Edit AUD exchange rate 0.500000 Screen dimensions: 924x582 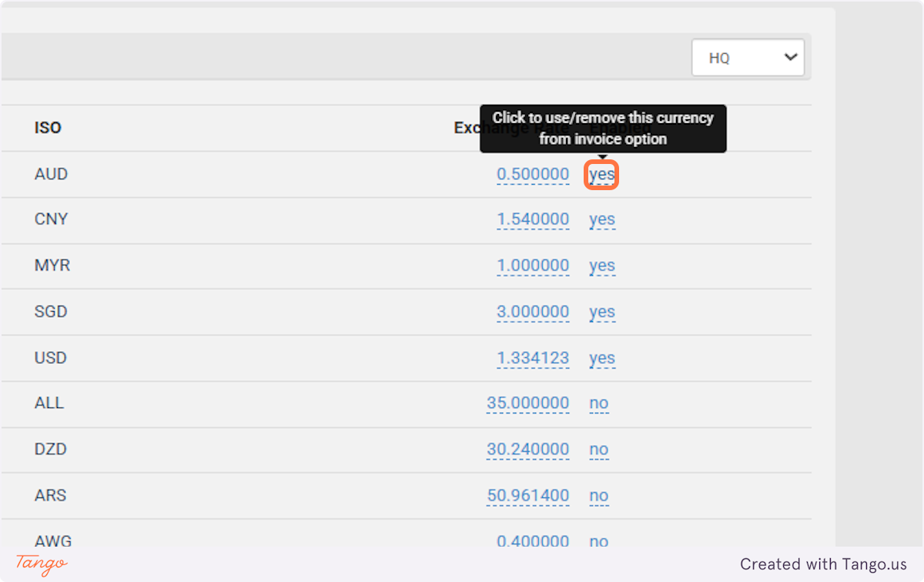(x=533, y=175)
